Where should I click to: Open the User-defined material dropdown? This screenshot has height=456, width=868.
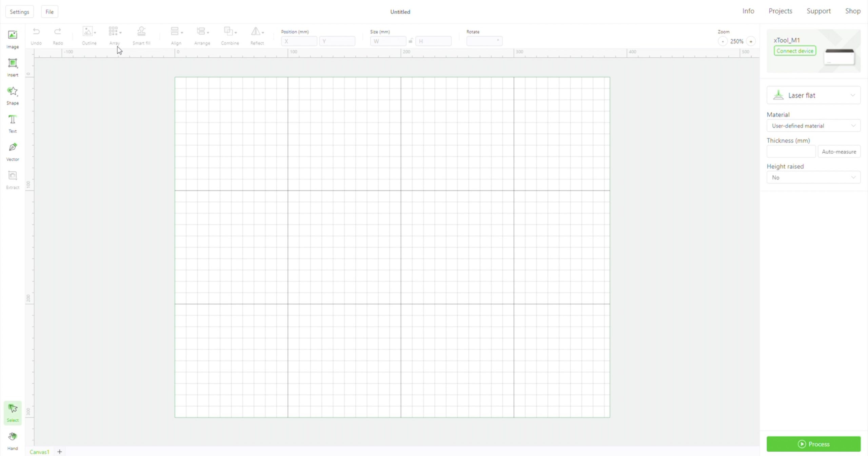(813, 126)
